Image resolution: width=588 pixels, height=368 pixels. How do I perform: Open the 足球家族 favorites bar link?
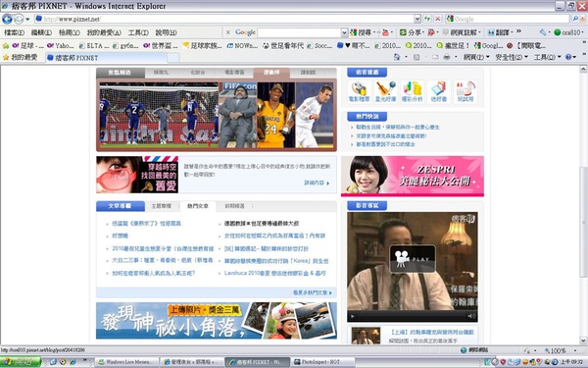coord(202,46)
